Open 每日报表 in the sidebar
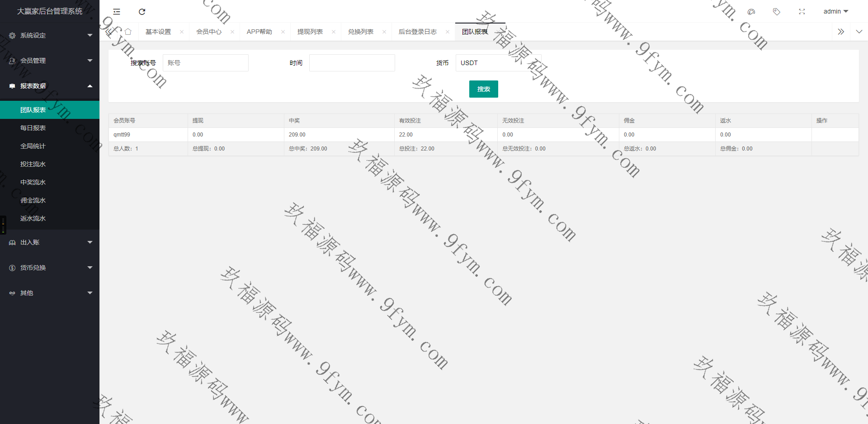The width and height of the screenshot is (868, 424). coord(33,128)
